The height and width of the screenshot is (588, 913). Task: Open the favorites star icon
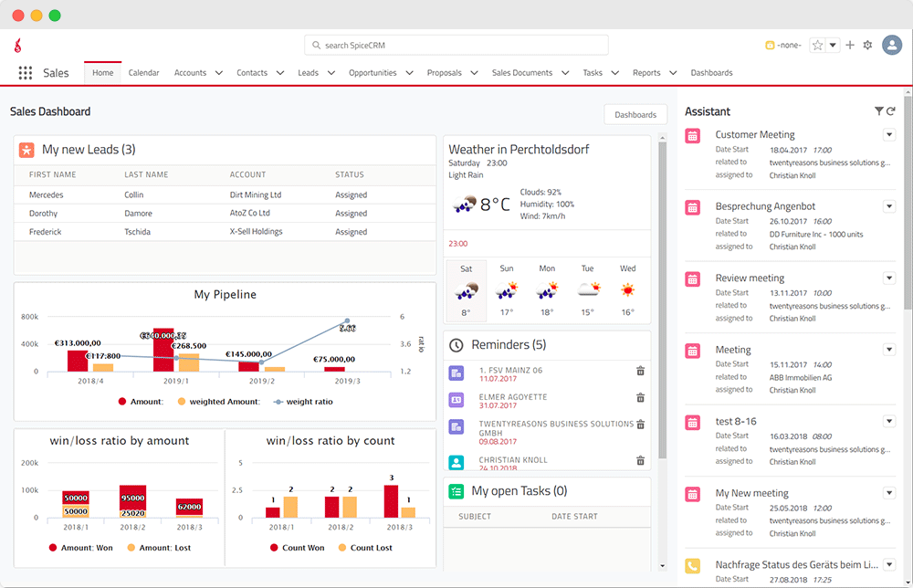[x=817, y=46]
